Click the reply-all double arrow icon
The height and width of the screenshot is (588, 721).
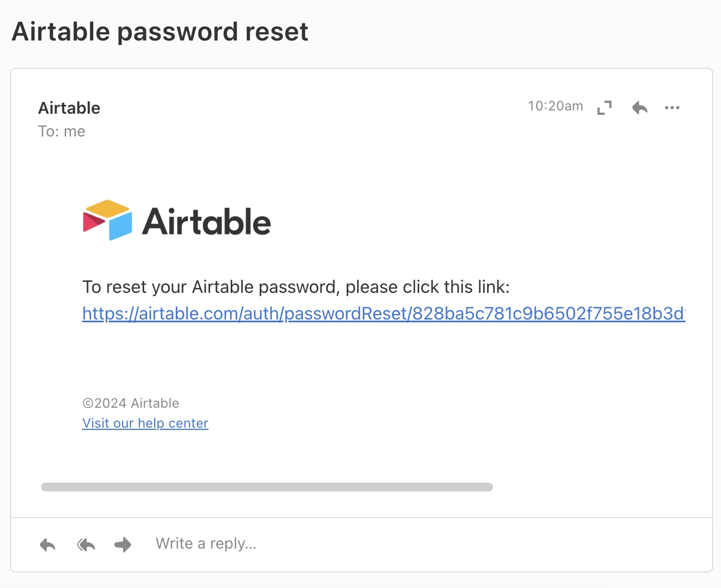(x=86, y=545)
